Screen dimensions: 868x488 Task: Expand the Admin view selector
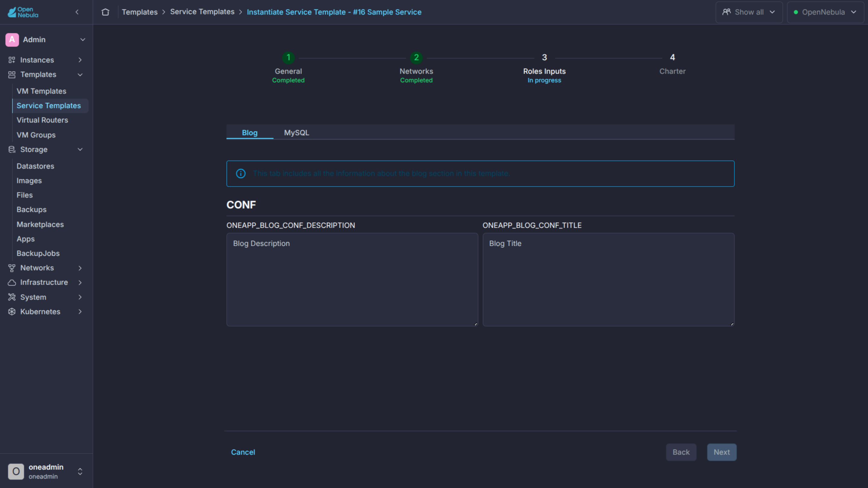[83, 40]
